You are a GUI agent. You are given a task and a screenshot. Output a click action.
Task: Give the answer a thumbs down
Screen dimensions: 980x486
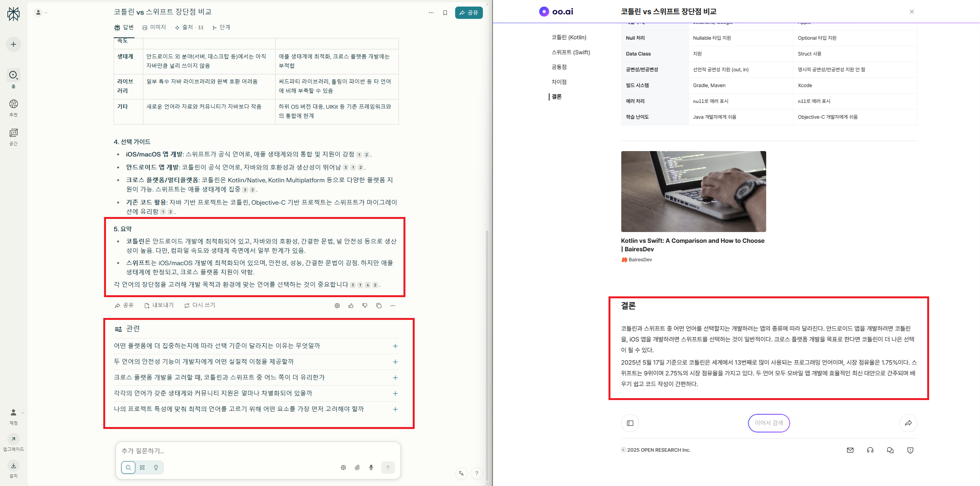[365, 305]
